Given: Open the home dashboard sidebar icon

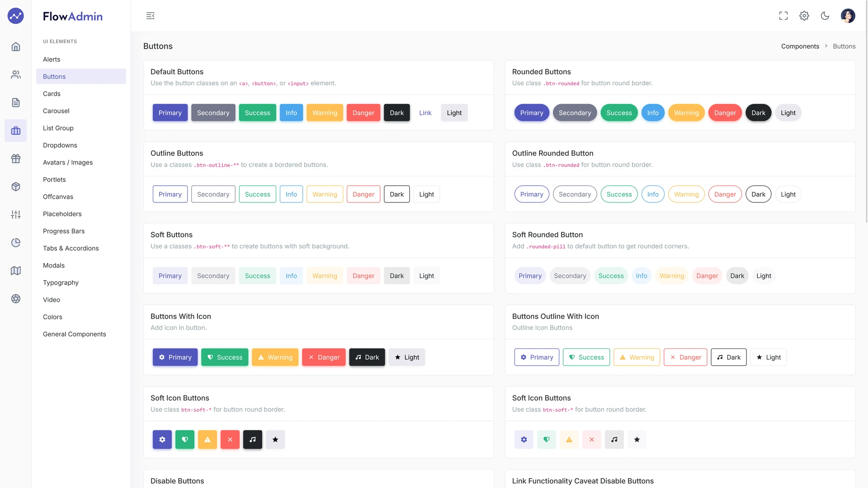Looking at the screenshot, I should tap(16, 47).
